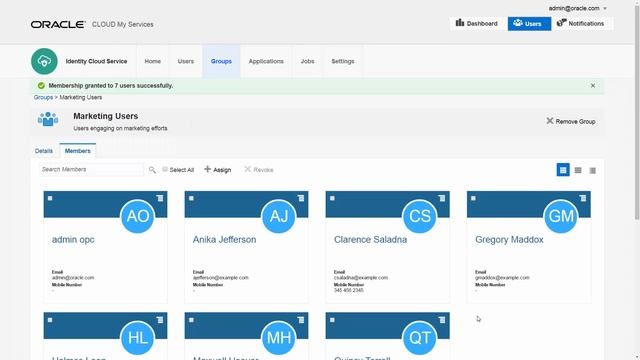This screenshot has height=360, width=640.
Task: Open Notifications in the header
Action: coord(580,24)
